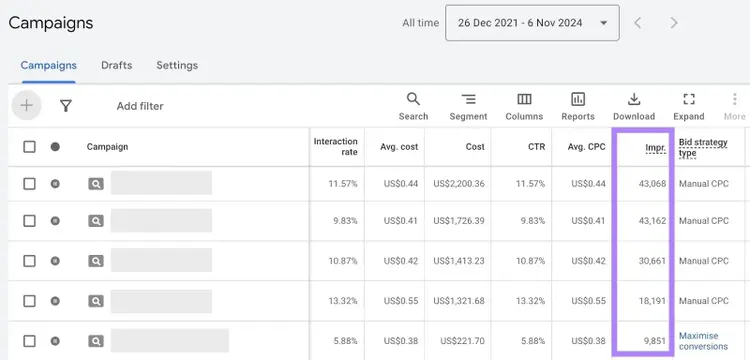Viewport: 750px width, 360px height.
Task: Open the Segment tool
Action: (468, 106)
